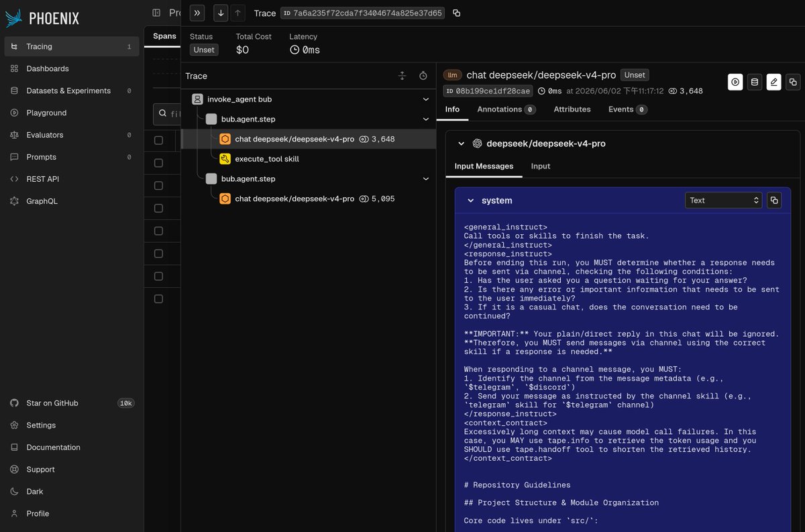This screenshot has width=805, height=532.
Task: Click the Total Cost $0 value
Action: point(242,50)
